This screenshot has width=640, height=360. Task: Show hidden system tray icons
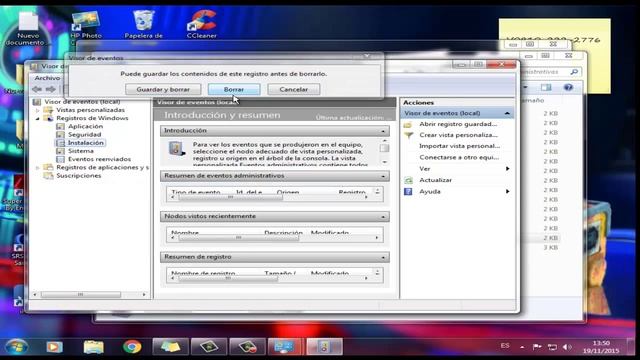[x=522, y=347]
